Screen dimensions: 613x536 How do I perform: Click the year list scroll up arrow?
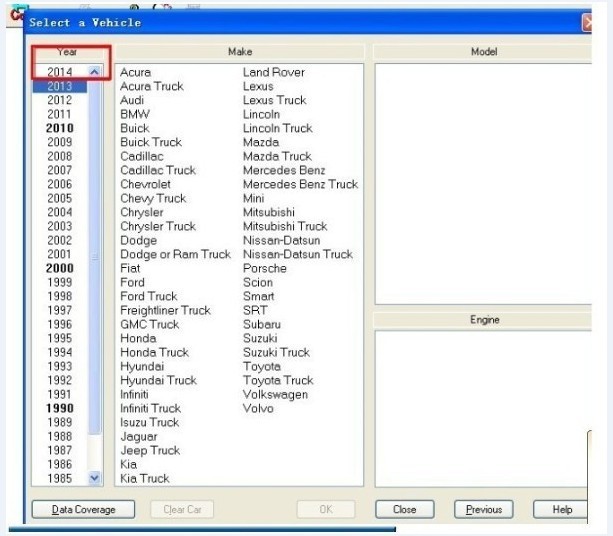click(94, 72)
